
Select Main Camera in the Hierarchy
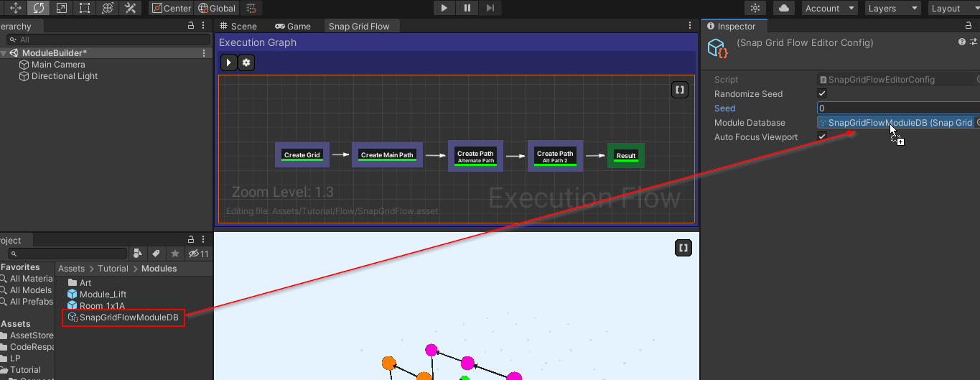(58, 65)
